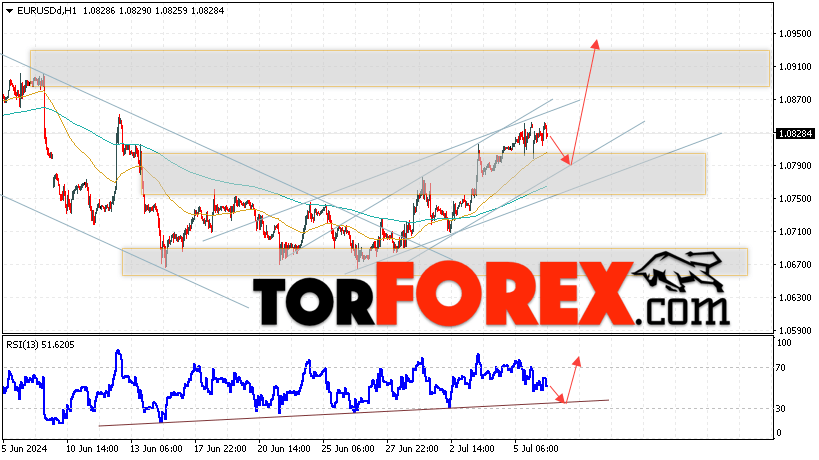Select the low value 1.08259 in header
Viewport: 819px width, 460px height.
pyautogui.click(x=171, y=10)
